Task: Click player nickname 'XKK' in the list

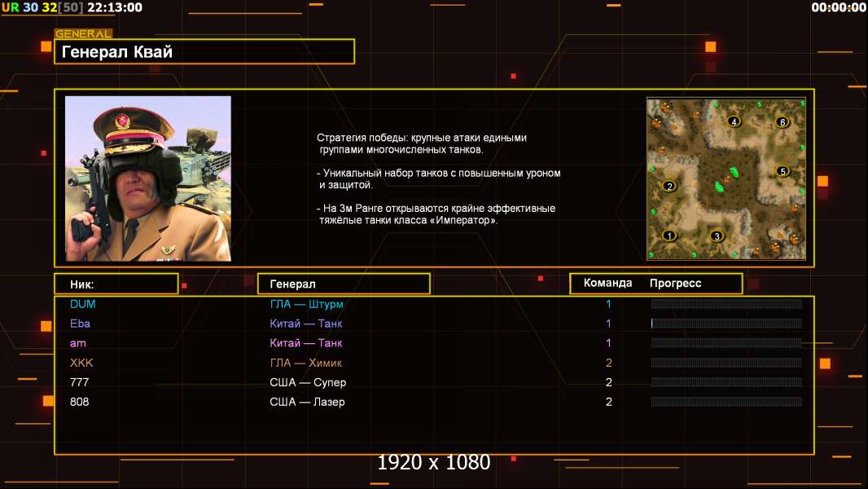Action: pyautogui.click(x=82, y=363)
